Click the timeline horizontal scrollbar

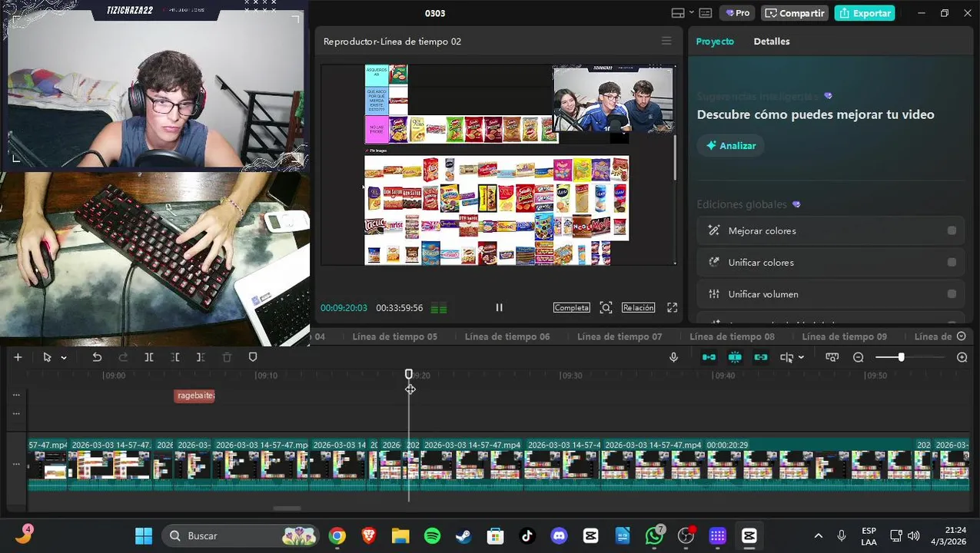tap(287, 508)
